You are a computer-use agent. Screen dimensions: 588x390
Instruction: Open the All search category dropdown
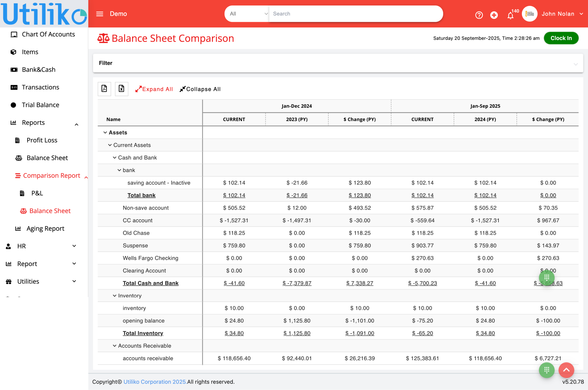pyautogui.click(x=247, y=14)
